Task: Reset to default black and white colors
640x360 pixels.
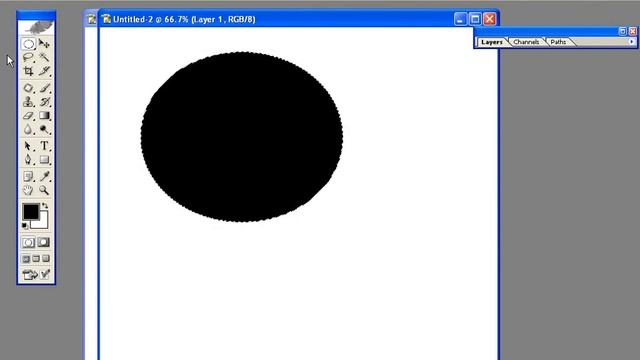Action: pos(25,226)
